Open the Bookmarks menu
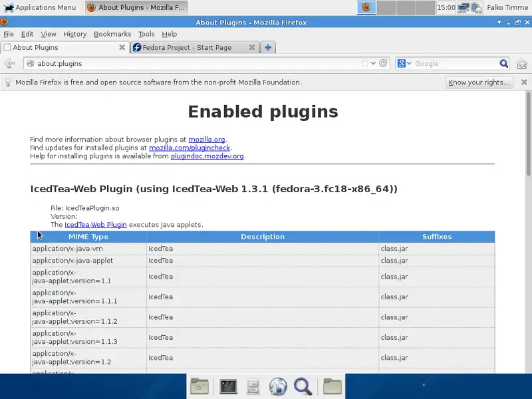 coord(112,34)
